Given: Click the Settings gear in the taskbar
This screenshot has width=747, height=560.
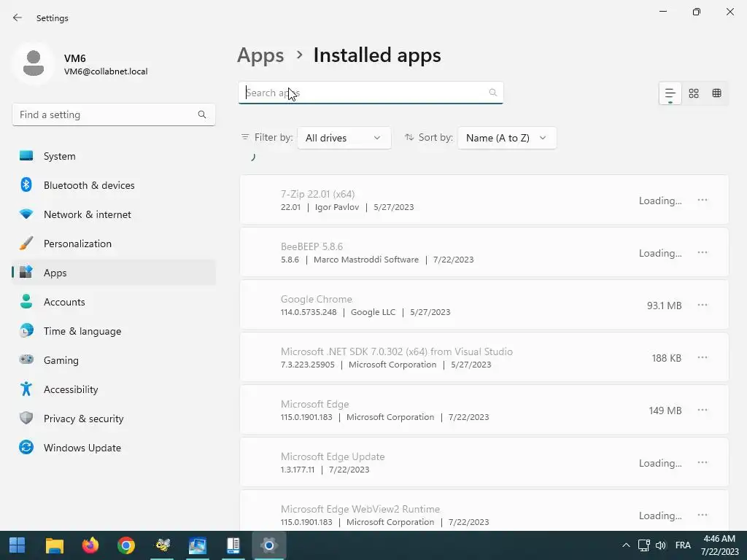Looking at the screenshot, I should [268, 545].
